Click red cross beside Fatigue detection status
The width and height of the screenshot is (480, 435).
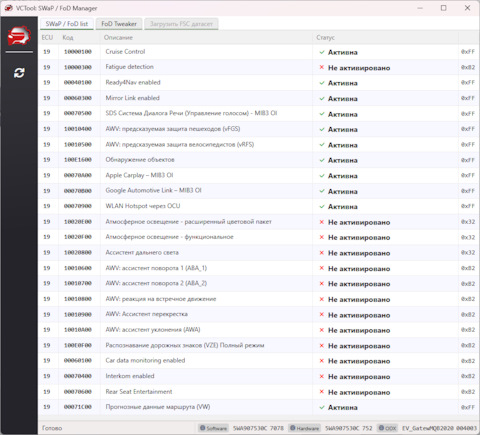[322, 67]
